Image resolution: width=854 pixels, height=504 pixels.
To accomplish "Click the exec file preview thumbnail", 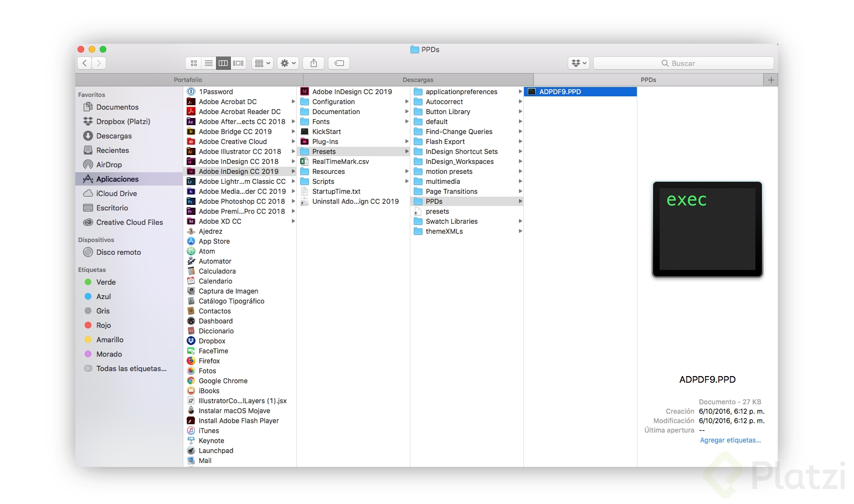I will click(707, 229).
